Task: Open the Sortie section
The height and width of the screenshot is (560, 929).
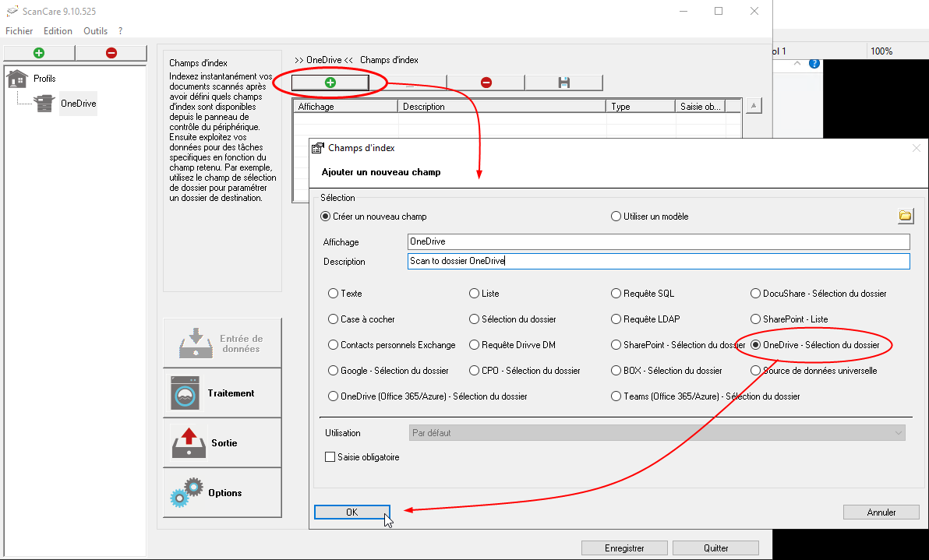Action: click(222, 443)
